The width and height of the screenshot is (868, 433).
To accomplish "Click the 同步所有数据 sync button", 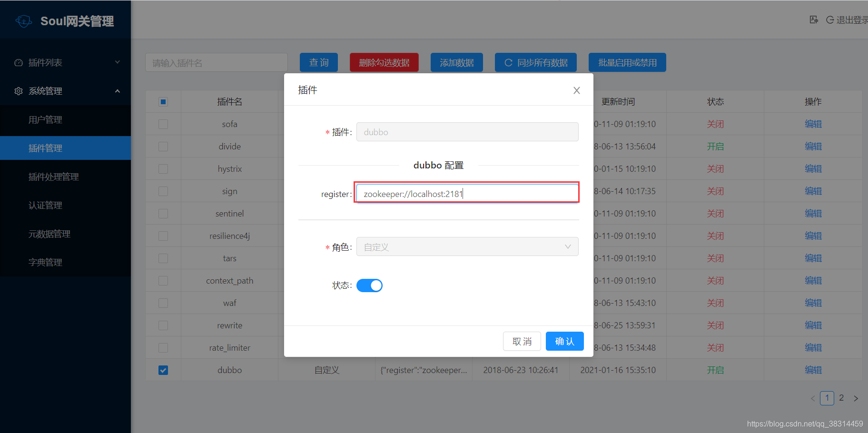I will [x=536, y=62].
